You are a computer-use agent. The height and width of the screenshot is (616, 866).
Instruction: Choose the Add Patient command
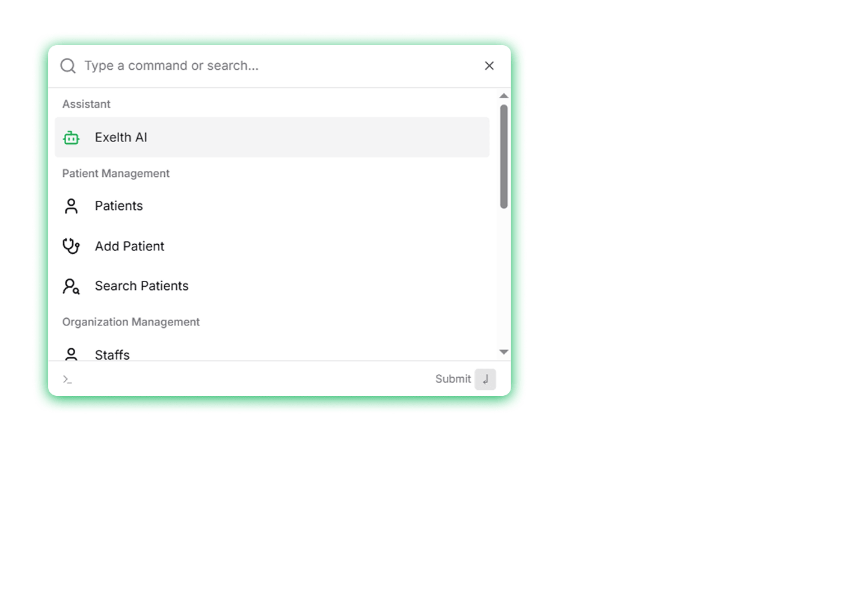[129, 246]
